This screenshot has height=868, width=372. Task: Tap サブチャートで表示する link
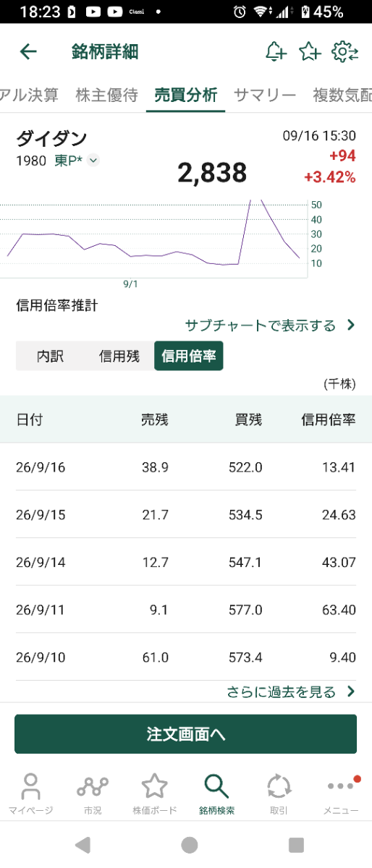tap(261, 325)
